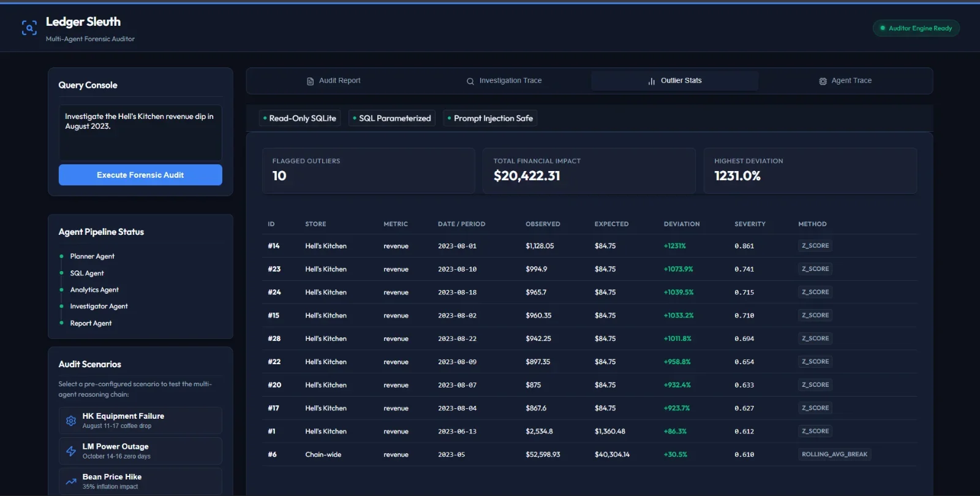
Task: Click the METHOD column header
Action: pyautogui.click(x=812, y=224)
